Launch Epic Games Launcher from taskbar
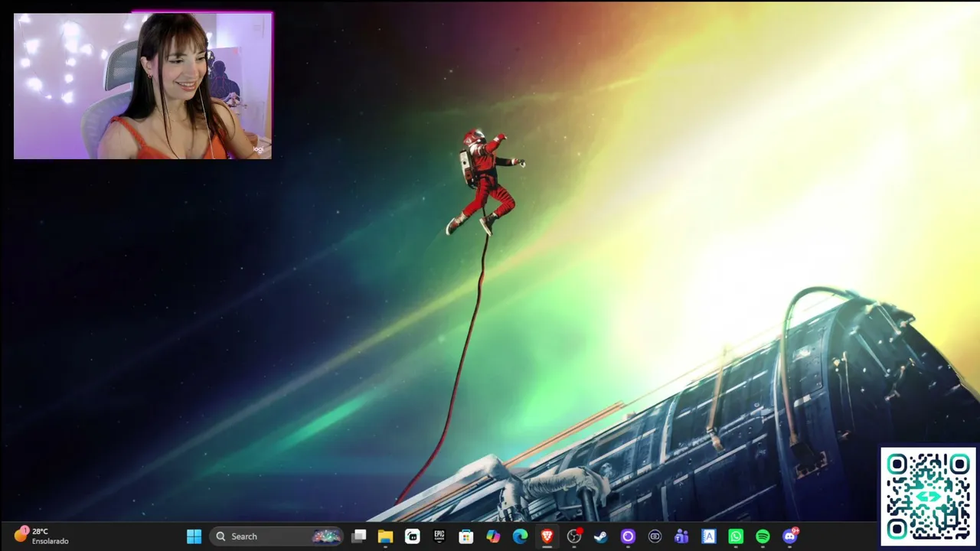The image size is (980, 551). [439, 536]
